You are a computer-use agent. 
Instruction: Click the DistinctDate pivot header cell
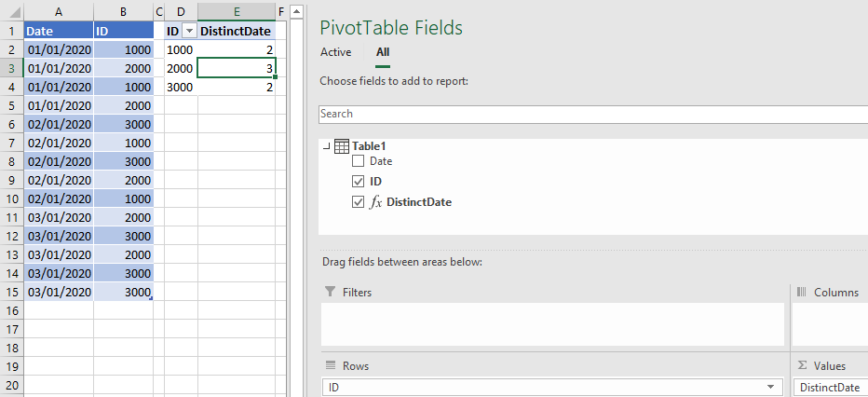click(237, 31)
